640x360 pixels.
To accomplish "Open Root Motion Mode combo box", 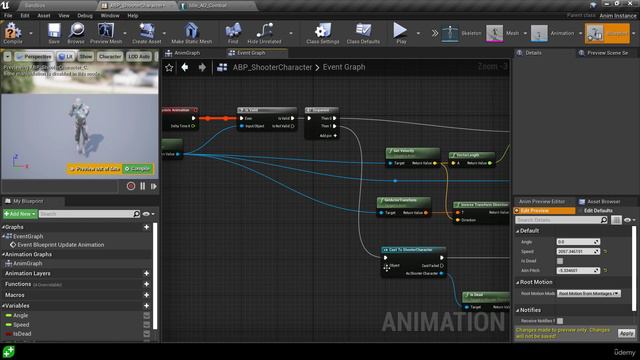I will 589,293.
